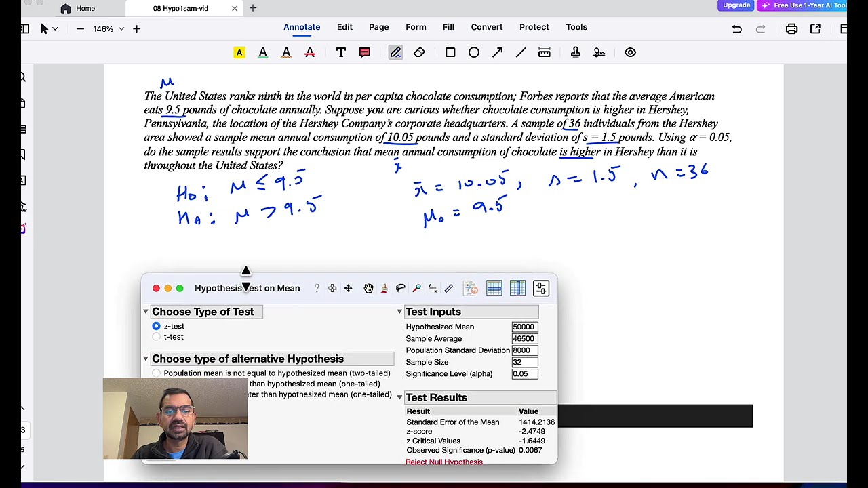This screenshot has width=868, height=488.
Task: Select the strikethrough annotation tool
Action: (x=310, y=52)
